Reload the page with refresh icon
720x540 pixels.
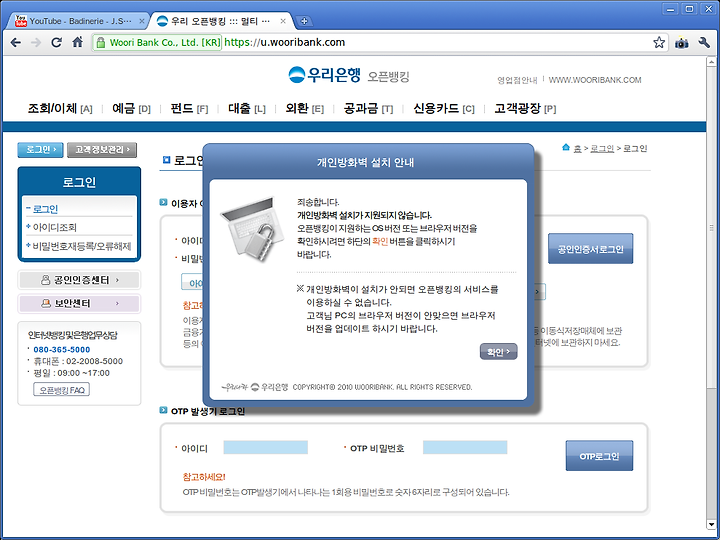tap(56, 43)
